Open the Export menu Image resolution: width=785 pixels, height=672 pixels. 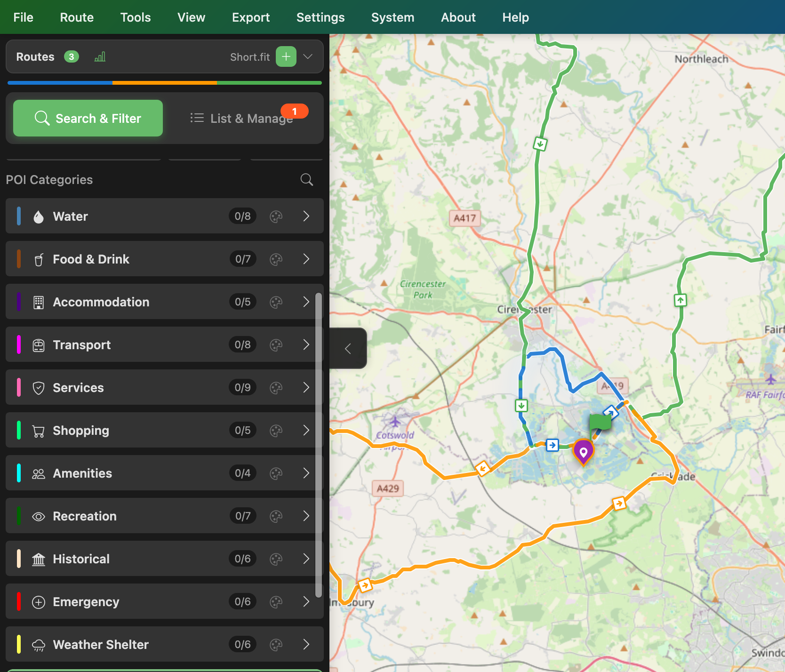(251, 17)
